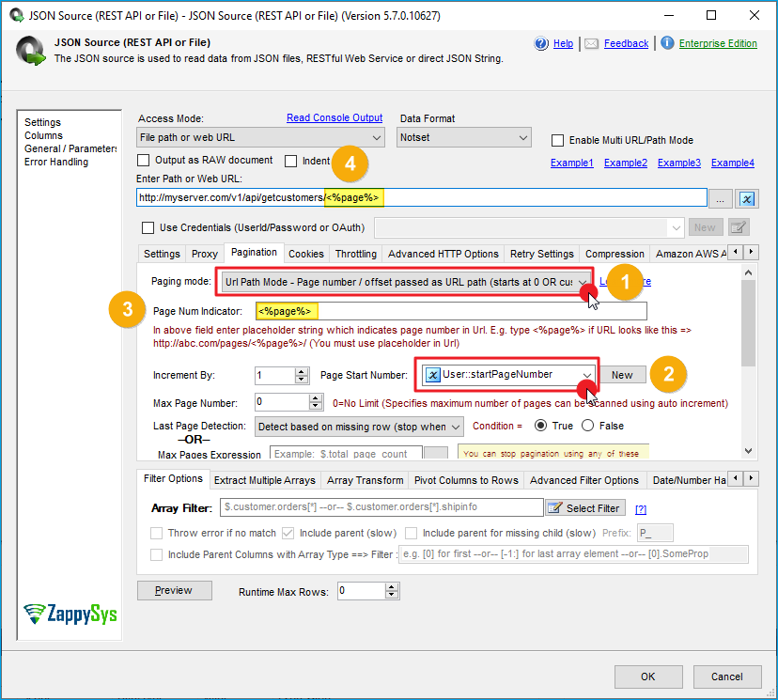This screenshot has height=700, width=778.
Task: Open the edit credentials icon beside New button
Action: 739,227
